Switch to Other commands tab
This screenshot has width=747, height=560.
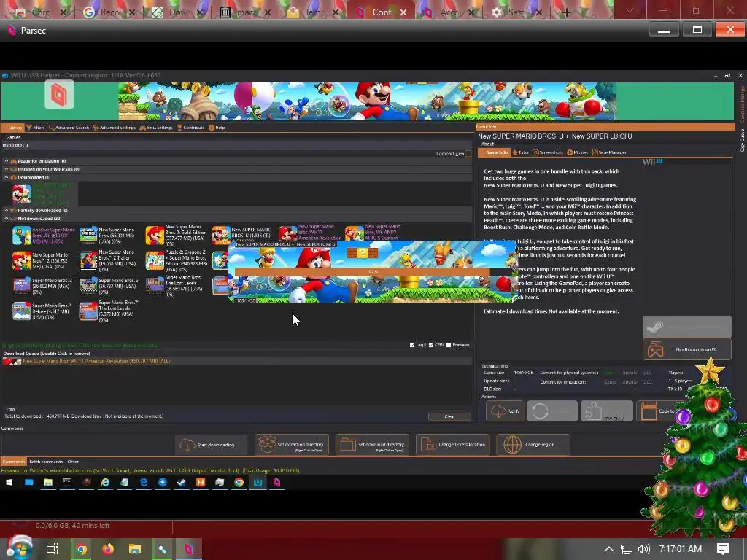coord(73,462)
